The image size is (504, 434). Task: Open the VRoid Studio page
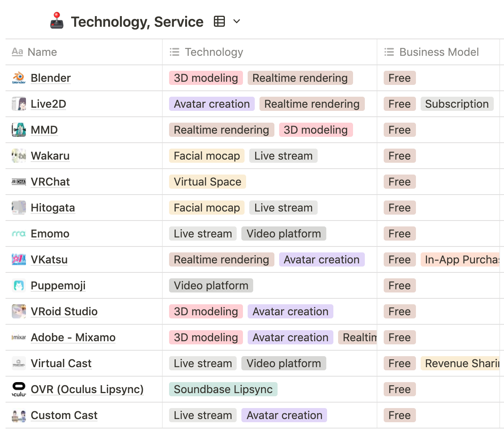64,311
